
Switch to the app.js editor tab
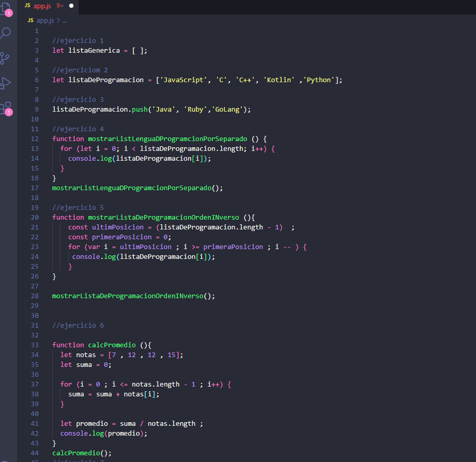click(42, 6)
